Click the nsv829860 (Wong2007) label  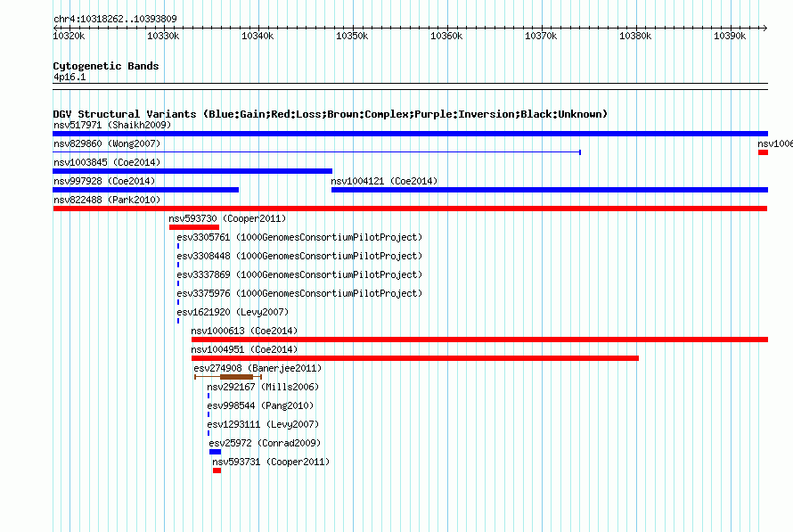tap(107, 143)
